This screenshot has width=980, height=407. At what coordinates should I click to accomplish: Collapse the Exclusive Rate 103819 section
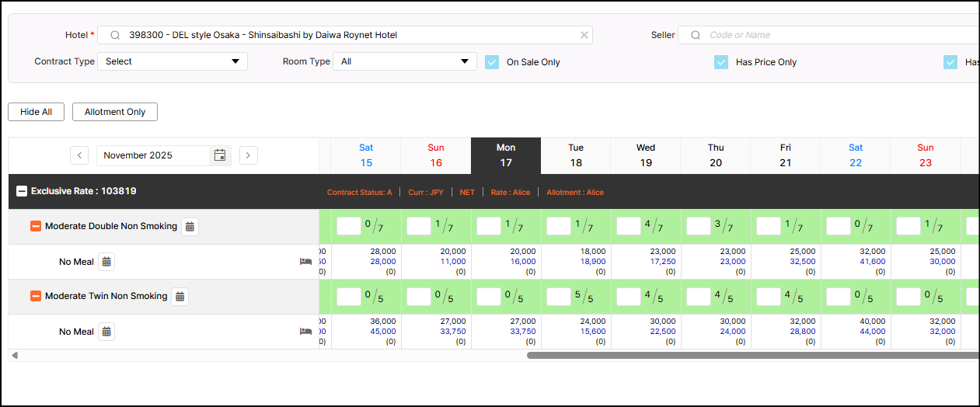click(22, 191)
